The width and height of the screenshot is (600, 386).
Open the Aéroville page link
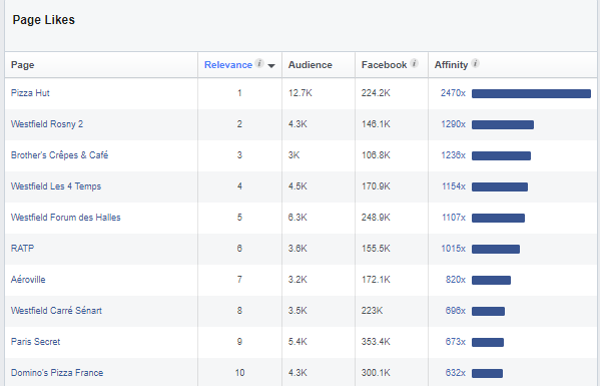(28, 280)
